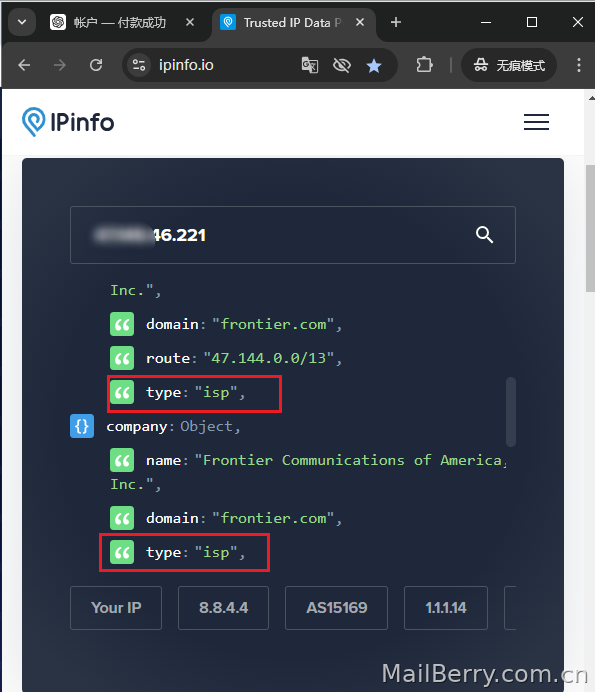Look up example IP 8.8.4.4

(223, 608)
